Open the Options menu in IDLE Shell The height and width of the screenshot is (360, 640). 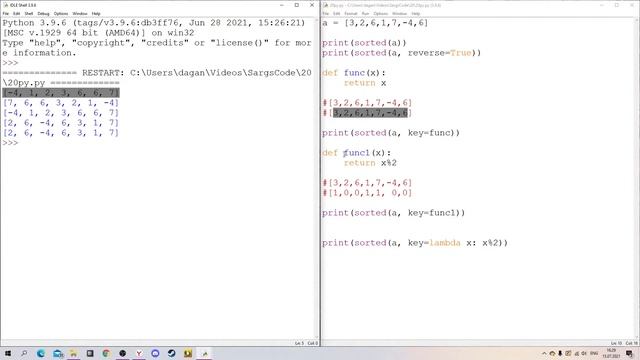(x=61, y=13)
